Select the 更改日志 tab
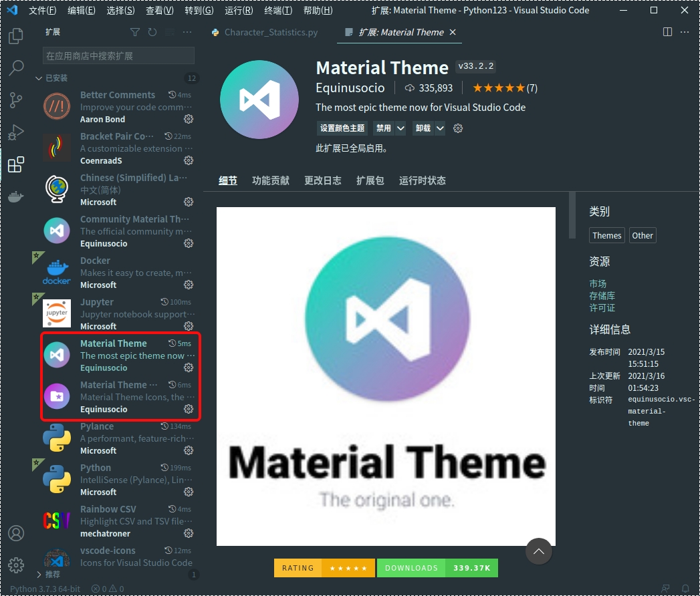The width and height of the screenshot is (700, 596). (323, 180)
